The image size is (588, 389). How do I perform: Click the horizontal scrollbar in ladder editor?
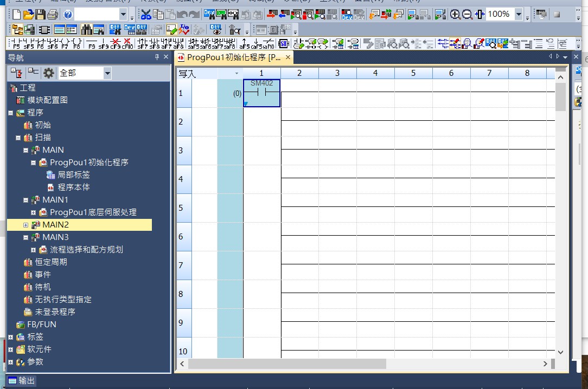click(x=286, y=364)
